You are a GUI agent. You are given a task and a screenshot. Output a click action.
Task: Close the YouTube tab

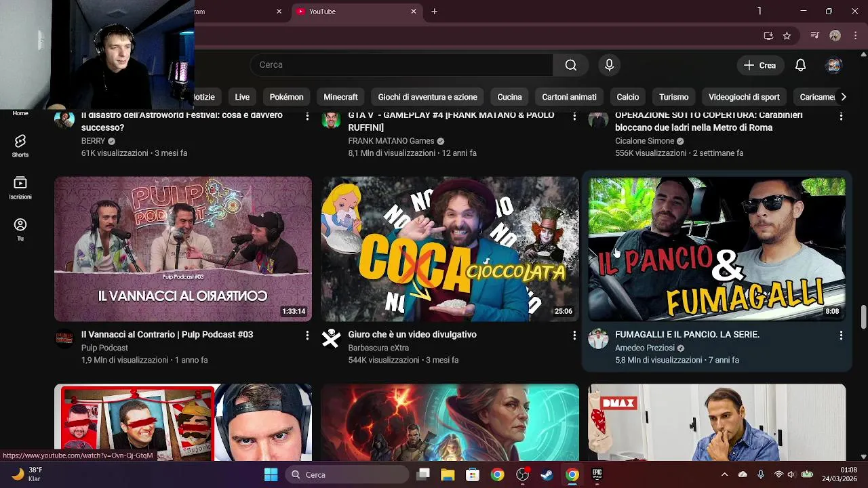(414, 12)
